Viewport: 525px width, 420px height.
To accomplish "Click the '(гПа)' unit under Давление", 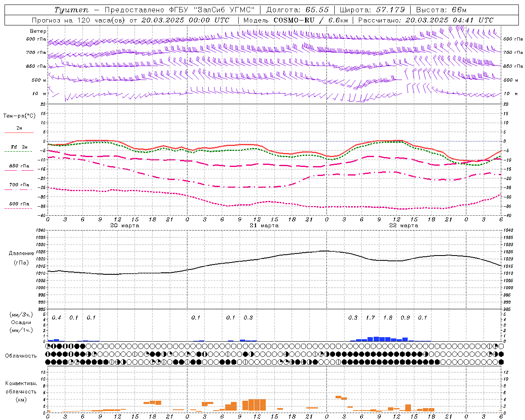I will [x=21, y=263].
